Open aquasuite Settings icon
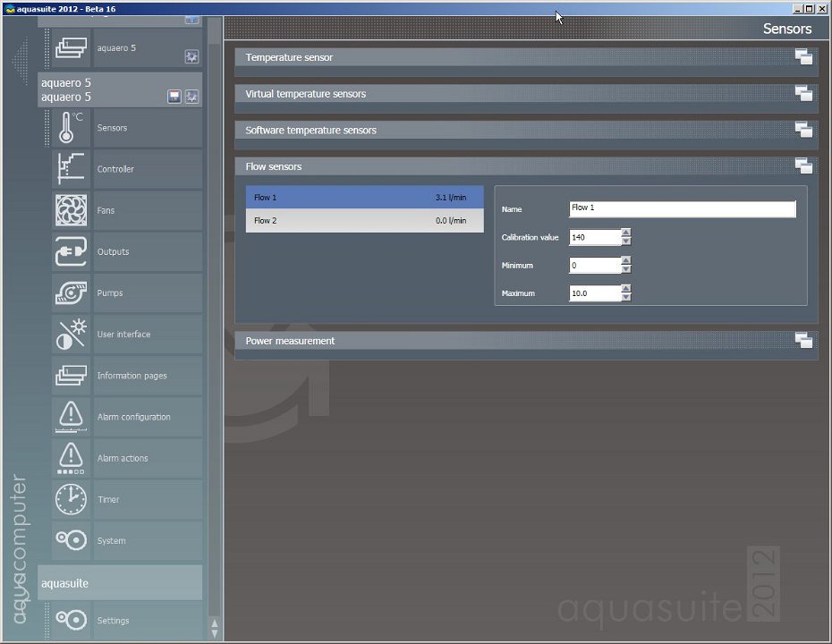Image resolution: width=832 pixels, height=644 pixels. 71,620
